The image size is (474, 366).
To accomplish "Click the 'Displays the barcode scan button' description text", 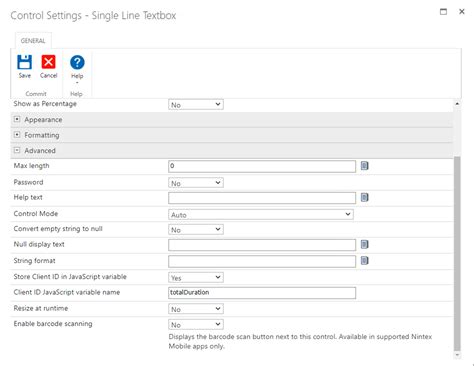I will [x=300, y=341].
